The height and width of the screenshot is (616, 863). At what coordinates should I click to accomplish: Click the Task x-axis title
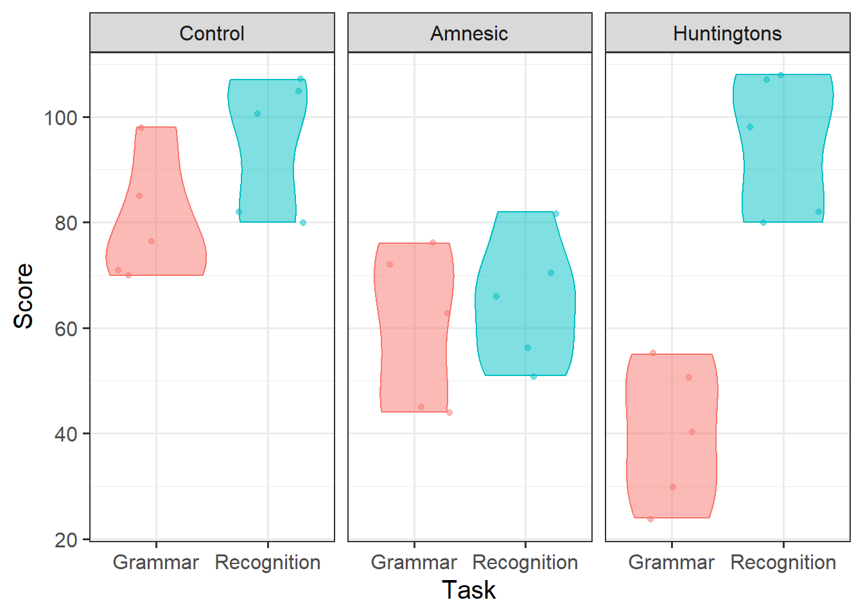(469, 590)
